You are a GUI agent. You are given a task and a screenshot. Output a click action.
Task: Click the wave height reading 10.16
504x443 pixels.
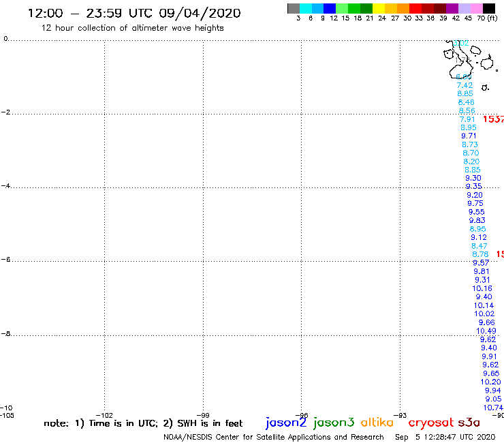pos(482,288)
